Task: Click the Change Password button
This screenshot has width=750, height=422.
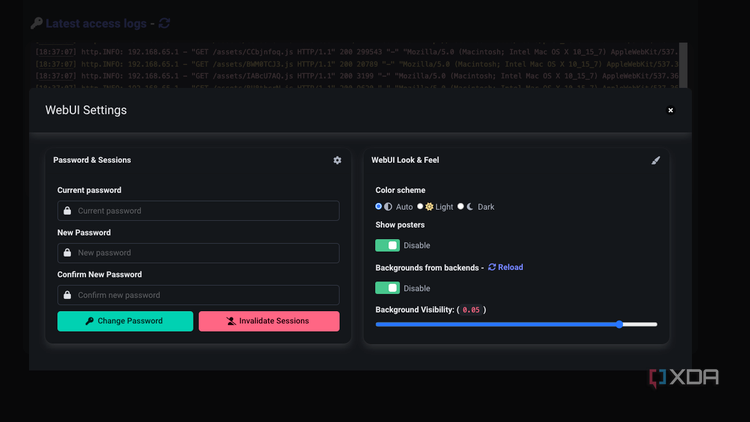Action: pos(125,321)
